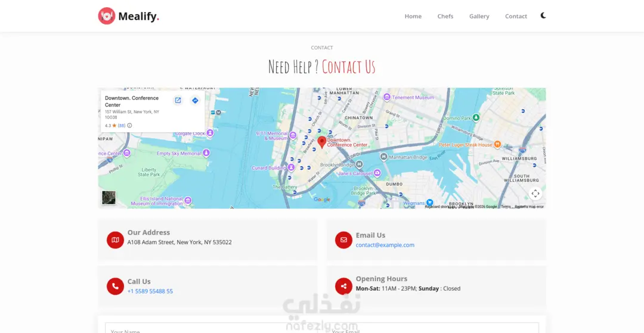This screenshot has height=333, width=644.
Task: Open the contact@example.com email link
Action: (x=385, y=245)
